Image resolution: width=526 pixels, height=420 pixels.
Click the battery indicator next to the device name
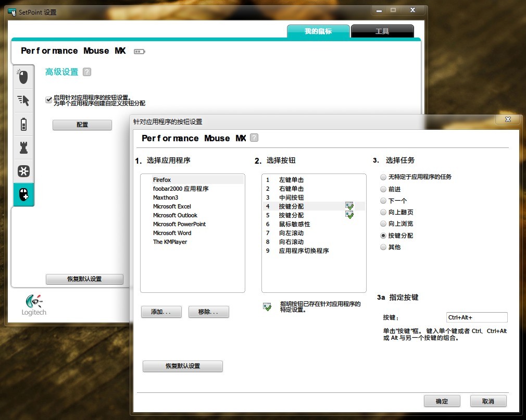[x=139, y=52]
